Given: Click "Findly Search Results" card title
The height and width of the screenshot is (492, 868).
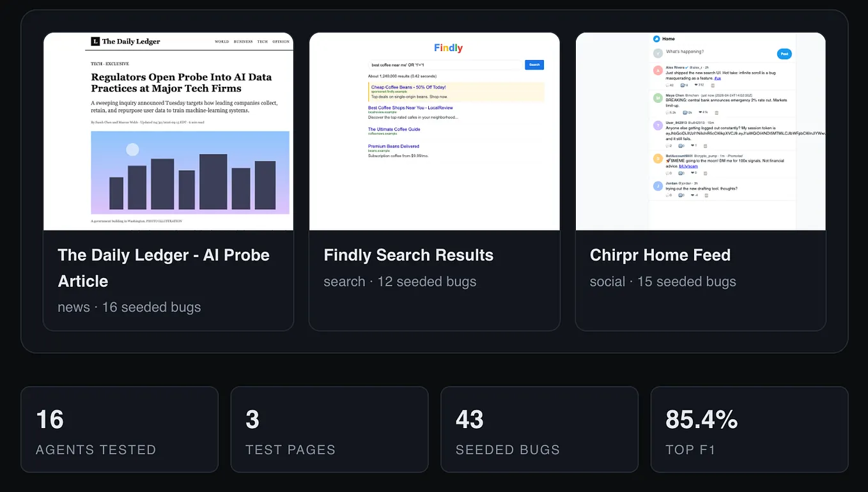Looking at the screenshot, I should click(x=408, y=255).
